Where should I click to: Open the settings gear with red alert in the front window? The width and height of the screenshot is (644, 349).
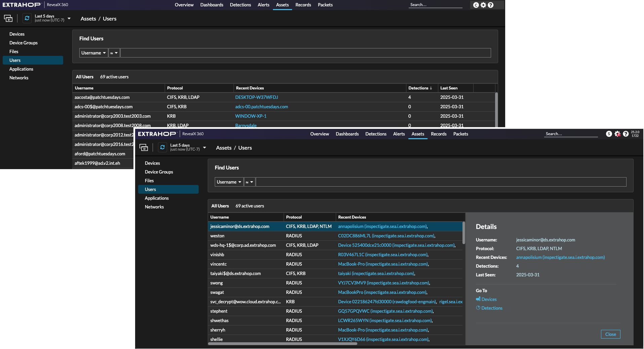coord(617,134)
